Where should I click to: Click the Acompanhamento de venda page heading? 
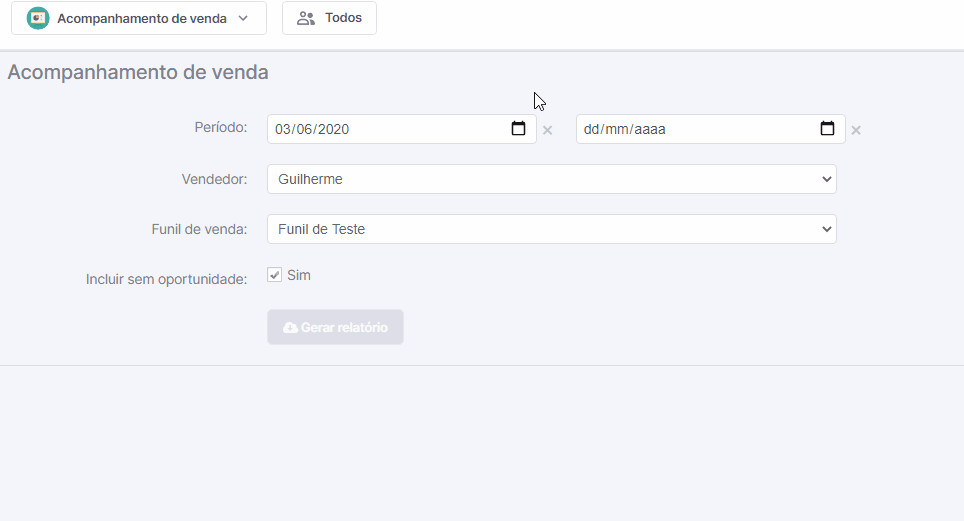138,72
